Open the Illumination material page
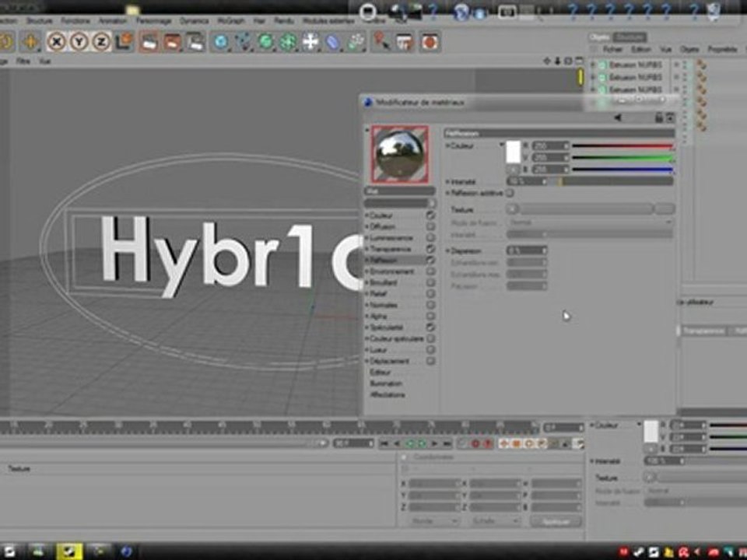 pyautogui.click(x=387, y=383)
